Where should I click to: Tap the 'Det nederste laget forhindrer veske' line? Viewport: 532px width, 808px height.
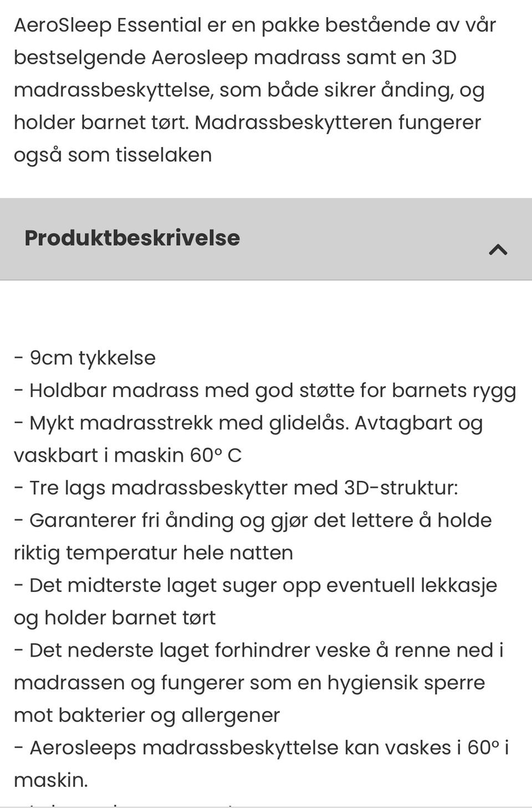tap(259, 651)
